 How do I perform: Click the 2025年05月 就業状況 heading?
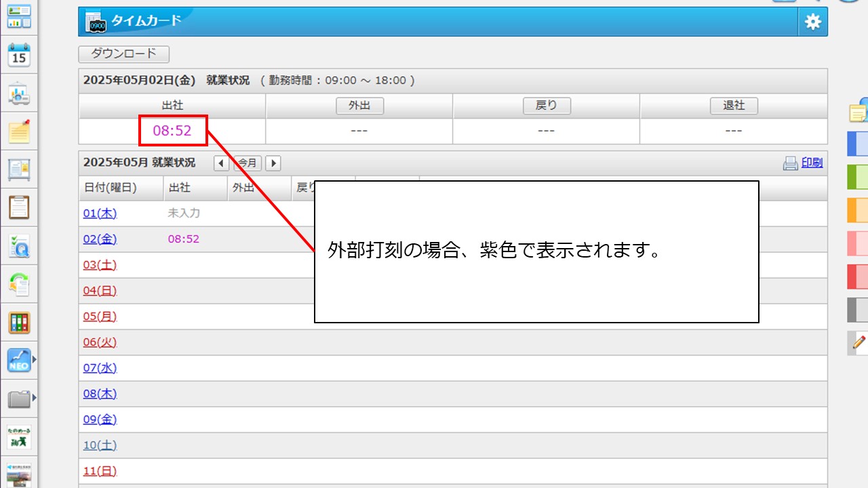pos(139,163)
